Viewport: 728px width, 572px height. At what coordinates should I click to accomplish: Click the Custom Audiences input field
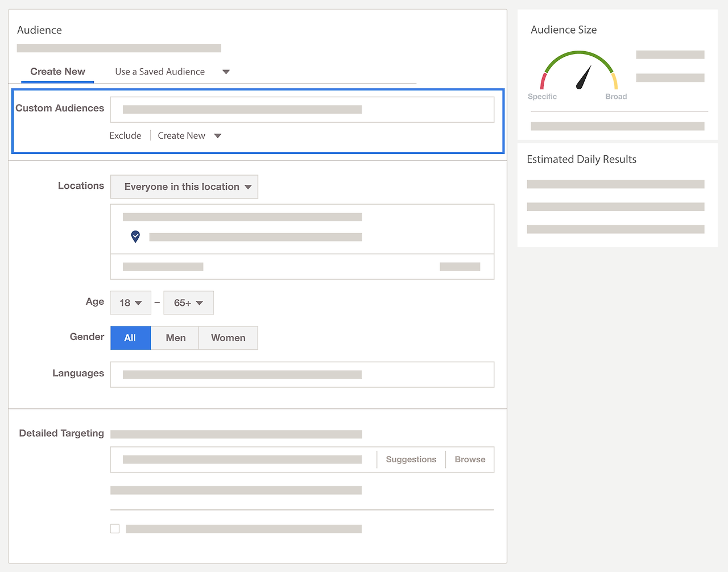click(302, 110)
